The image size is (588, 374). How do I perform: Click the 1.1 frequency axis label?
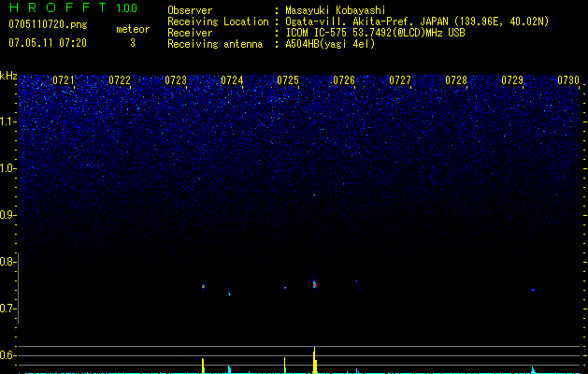(x=7, y=122)
